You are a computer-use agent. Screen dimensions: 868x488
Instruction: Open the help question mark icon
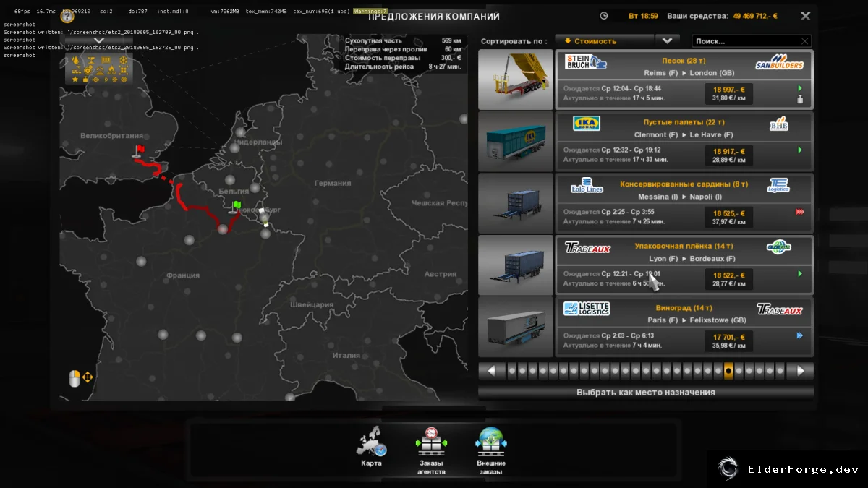coord(67,17)
